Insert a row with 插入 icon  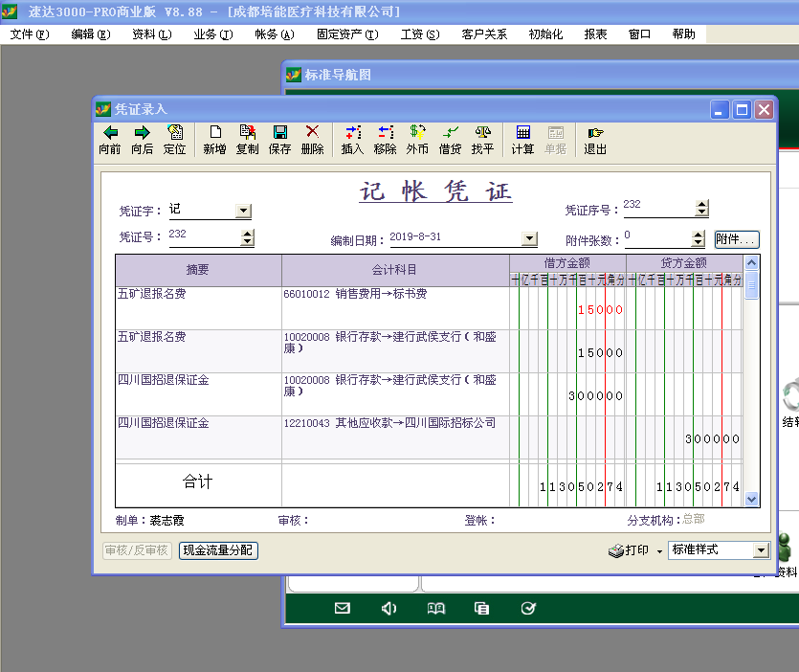pyautogui.click(x=352, y=133)
